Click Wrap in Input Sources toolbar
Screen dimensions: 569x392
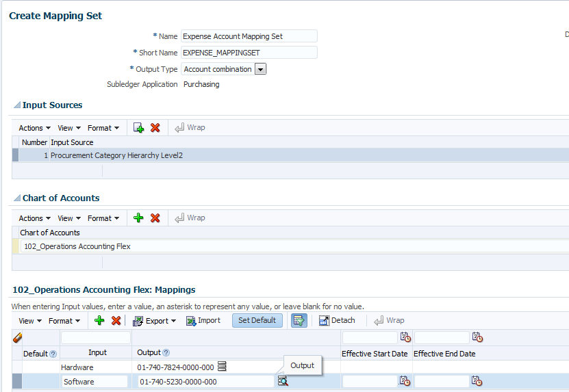(x=190, y=128)
